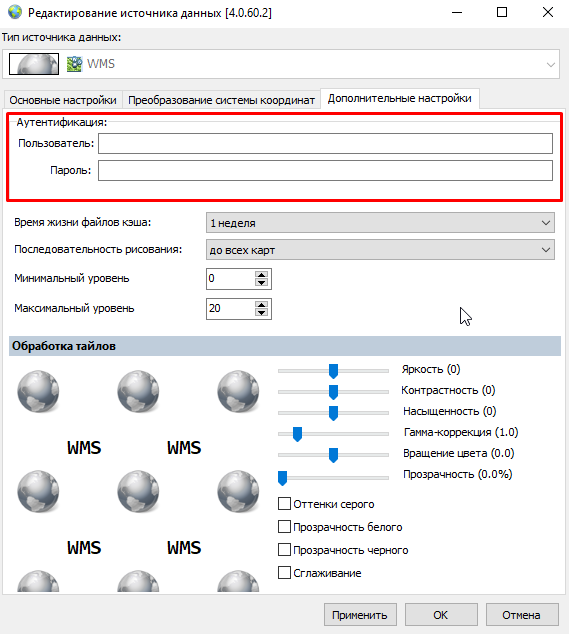Tick the Прозрачность черного checkbox

pyautogui.click(x=284, y=550)
